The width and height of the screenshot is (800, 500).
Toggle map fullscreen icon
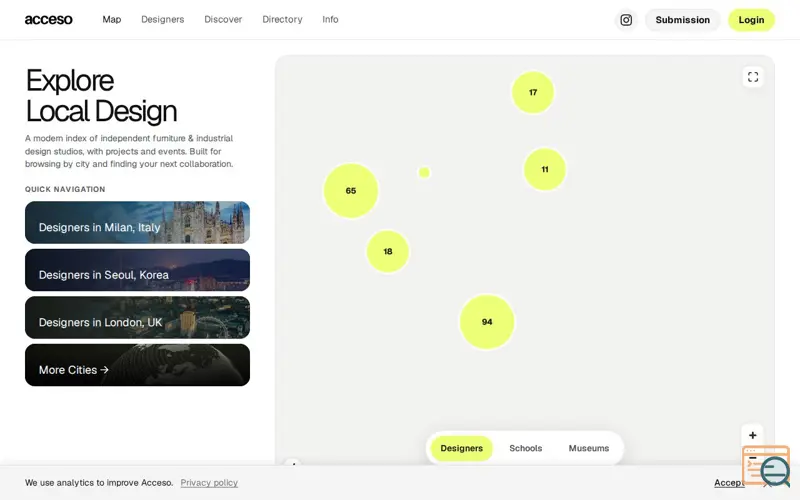(753, 77)
